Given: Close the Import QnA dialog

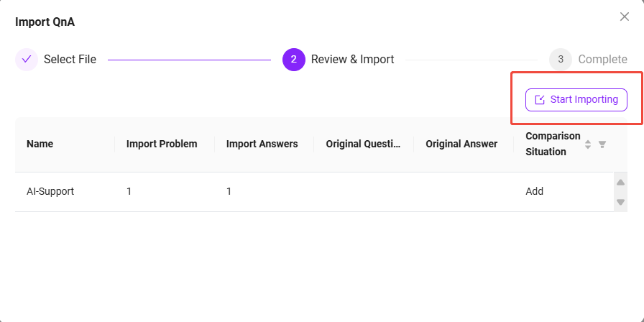Looking at the screenshot, I should click(x=624, y=17).
